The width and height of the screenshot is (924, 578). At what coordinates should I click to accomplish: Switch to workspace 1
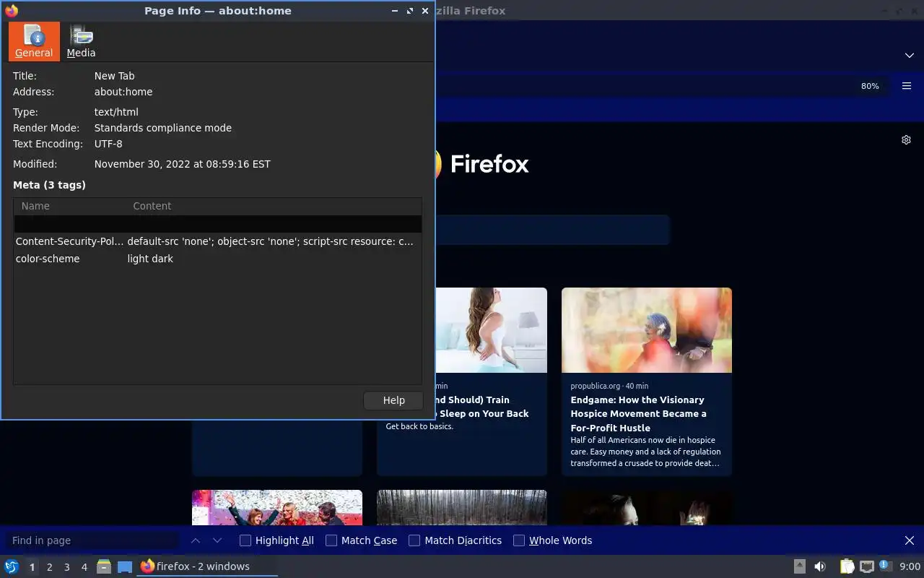coord(32,567)
